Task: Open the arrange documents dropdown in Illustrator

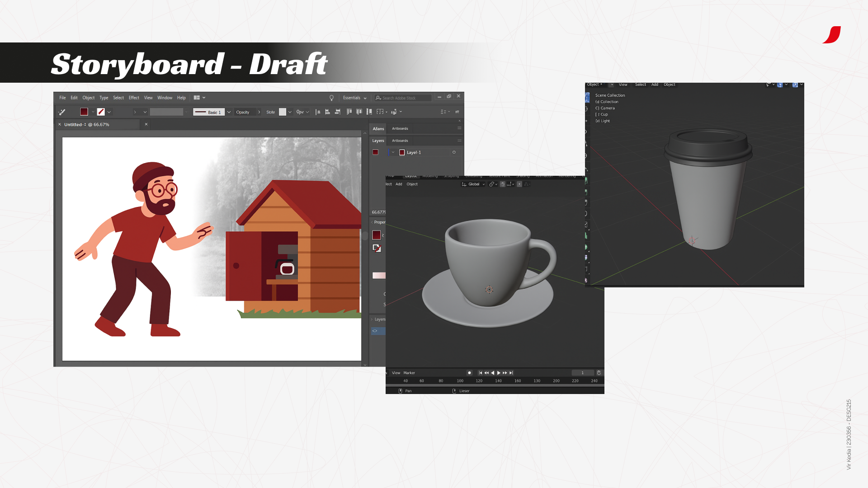Action: [199, 98]
